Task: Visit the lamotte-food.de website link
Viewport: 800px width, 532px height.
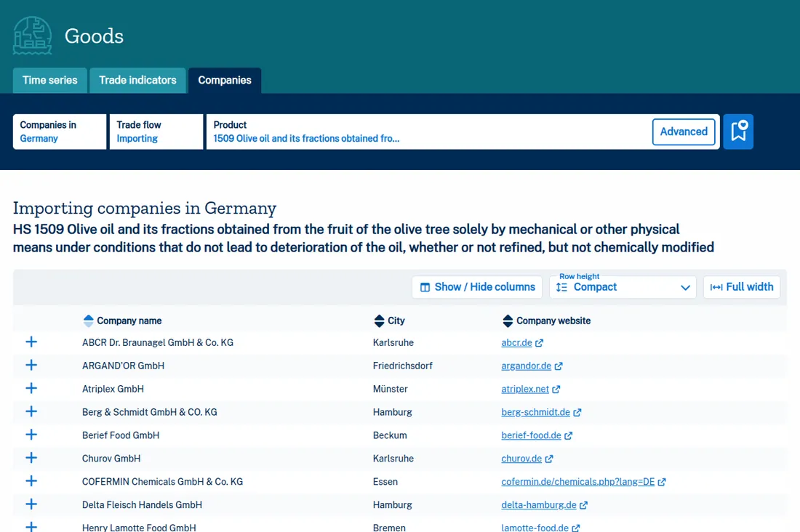Action: [535, 528]
